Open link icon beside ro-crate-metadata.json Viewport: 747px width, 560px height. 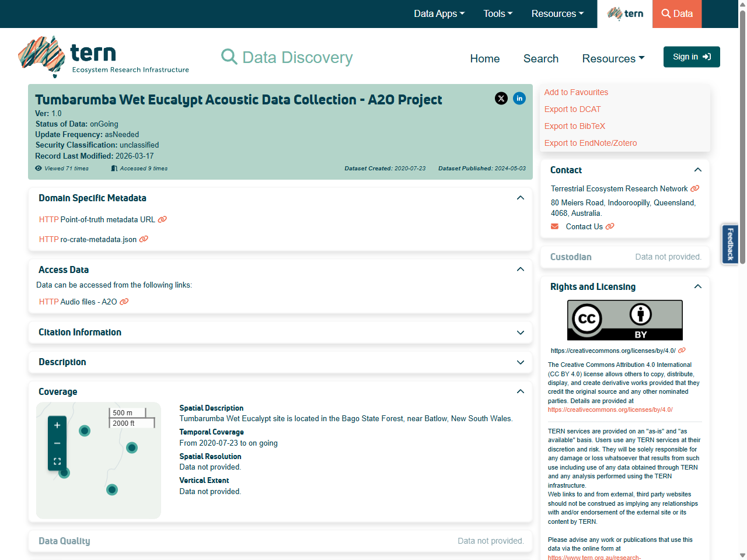[144, 239]
